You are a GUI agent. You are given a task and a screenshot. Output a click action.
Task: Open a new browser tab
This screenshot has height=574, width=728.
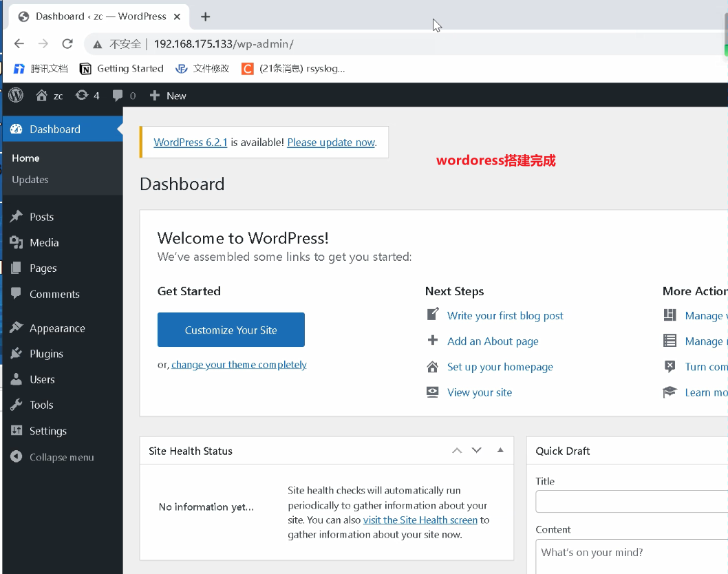click(x=205, y=17)
